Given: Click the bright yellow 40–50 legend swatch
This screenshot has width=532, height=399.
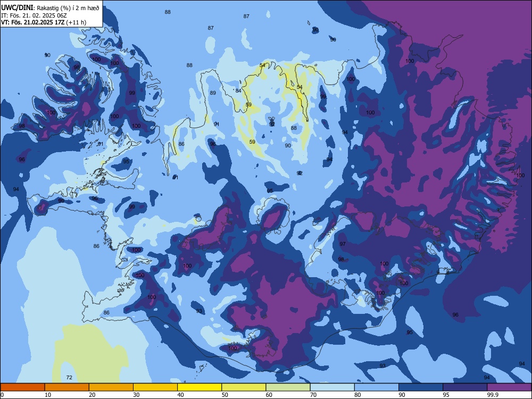Looking at the screenshot, I should click(199, 387).
